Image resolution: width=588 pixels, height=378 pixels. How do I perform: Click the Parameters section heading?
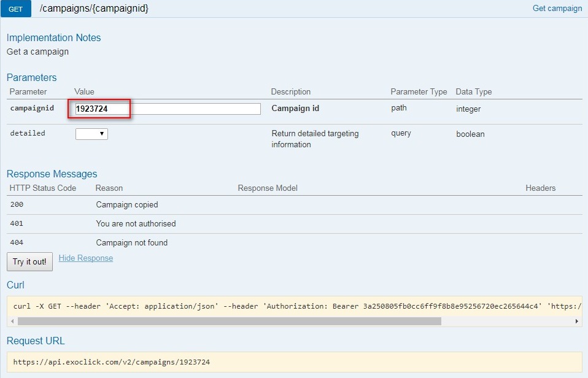(31, 77)
